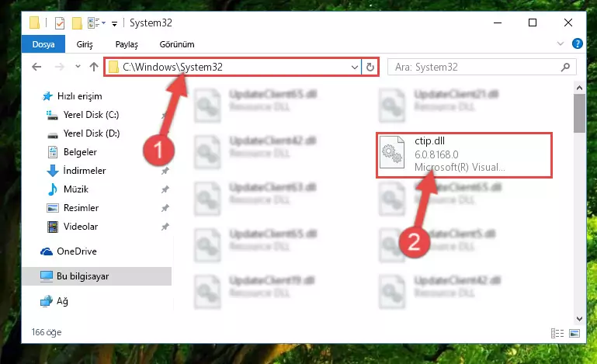Open the Dosya menu tab
Screen dimensions: 597x364
coord(43,44)
